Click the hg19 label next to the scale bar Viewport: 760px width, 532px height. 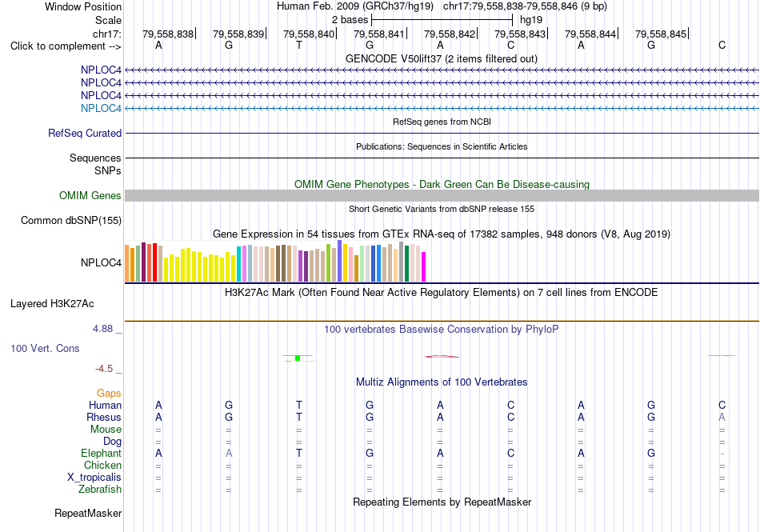click(x=531, y=20)
